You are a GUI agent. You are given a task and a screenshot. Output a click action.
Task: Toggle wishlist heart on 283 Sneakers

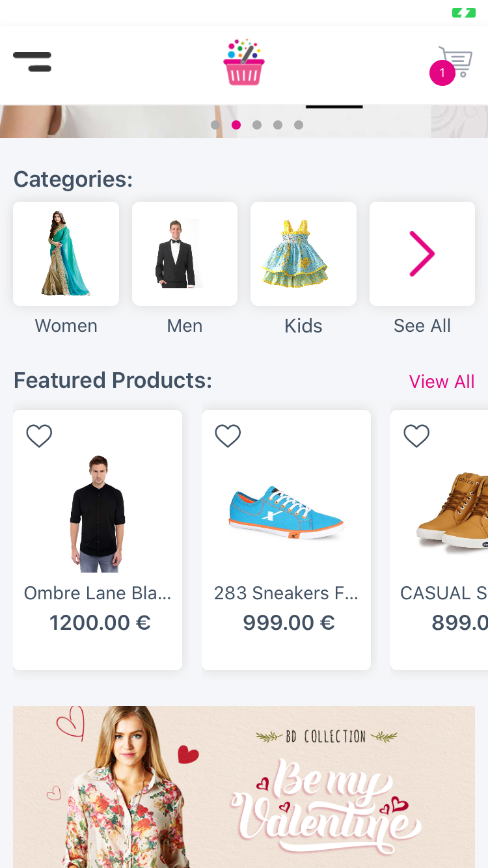point(228,436)
